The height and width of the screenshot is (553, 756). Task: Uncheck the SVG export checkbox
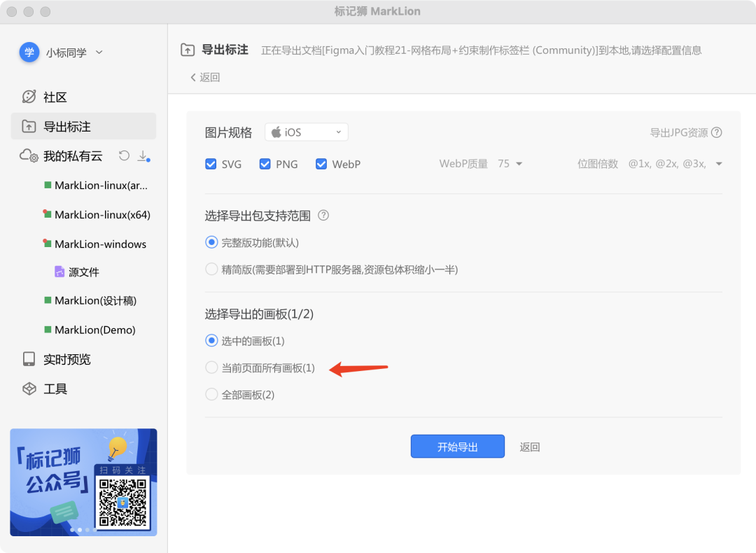(x=211, y=164)
